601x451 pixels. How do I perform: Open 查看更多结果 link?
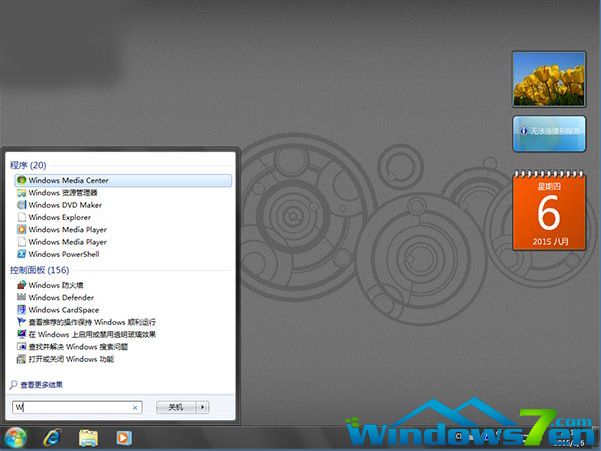41,385
